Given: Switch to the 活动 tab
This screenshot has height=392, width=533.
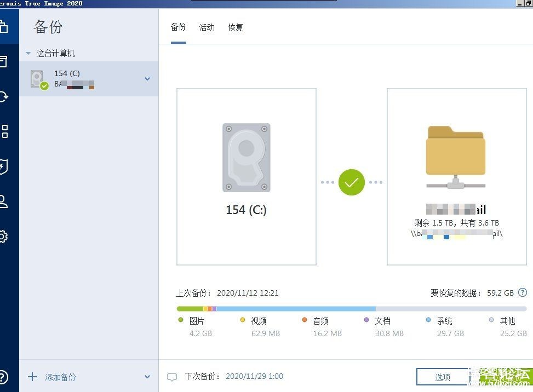Looking at the screenshot, I should point(207,27).
